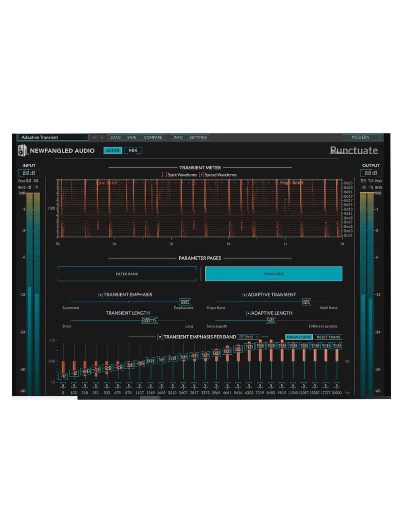Image resolution: width=403 pixels, height=532 pixels.
Task: Solo the 0 Hz band
Action: [63, 385]
